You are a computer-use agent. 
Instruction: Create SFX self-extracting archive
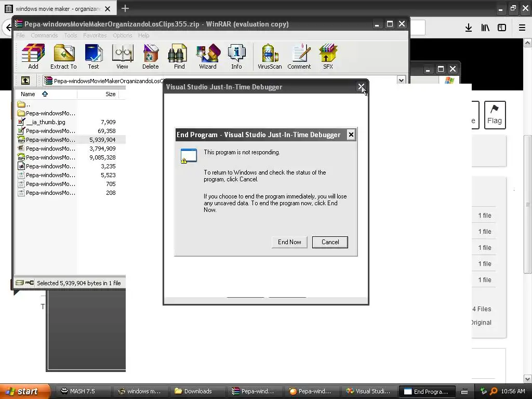click(328, 57)
